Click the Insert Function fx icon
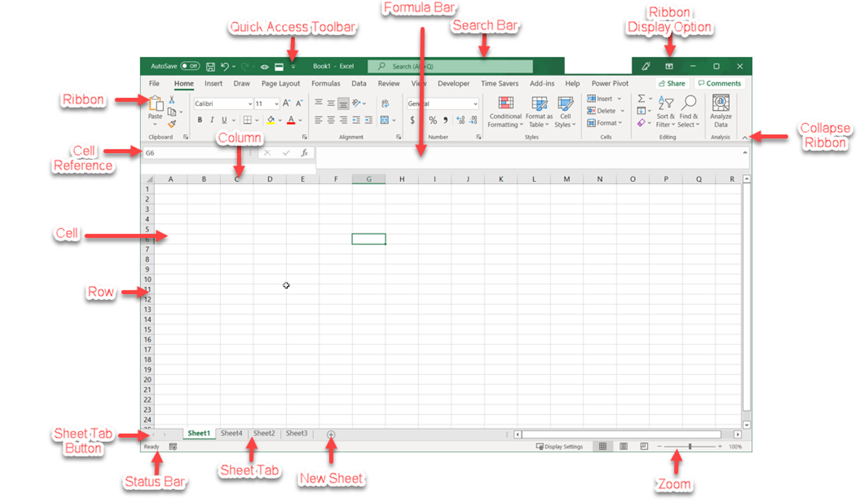Screen dimensions: 859x504 [304, 153]
